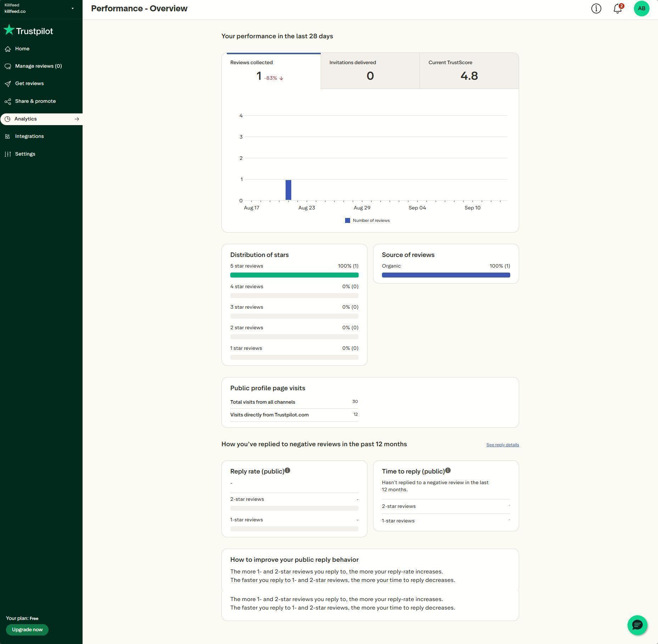Click the Source of reviews heading
Viewport: 658px width, 644px height.
(x=408, y=255)
